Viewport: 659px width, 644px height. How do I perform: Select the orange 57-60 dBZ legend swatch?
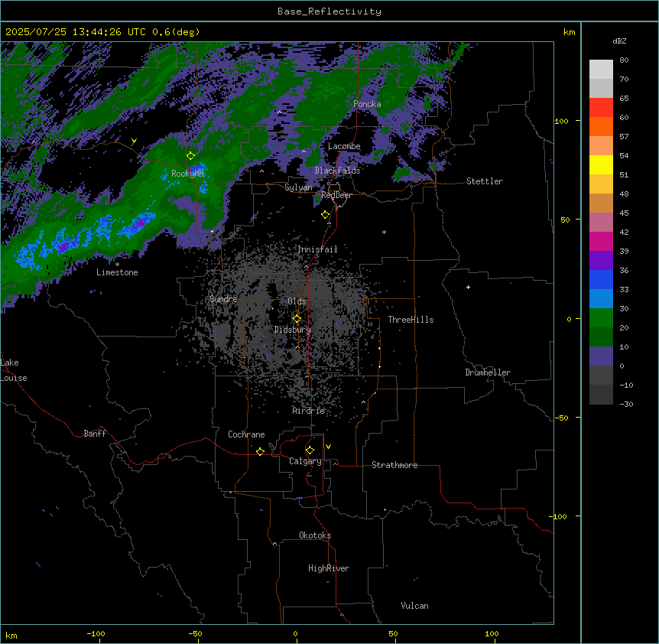coord(601,126)
